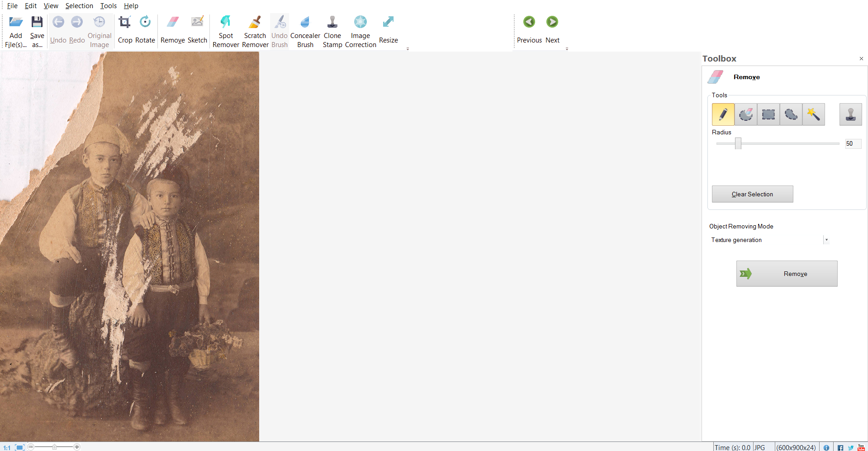This screenshot has width=868, height=451.
Task: Open the Selection menu
Action: pyautogui.click(x=79, y=6)
